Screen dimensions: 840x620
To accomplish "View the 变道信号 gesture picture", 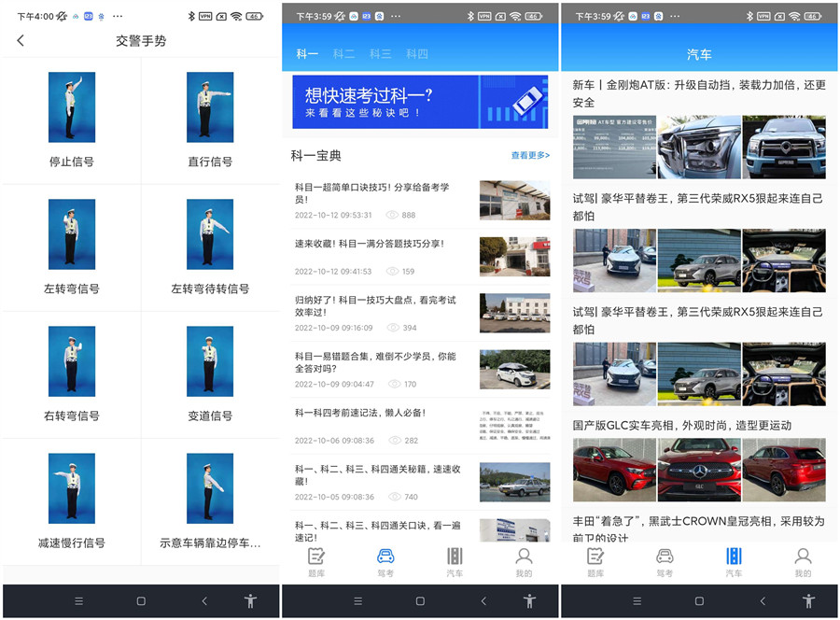I will click(x=210, y=361).
